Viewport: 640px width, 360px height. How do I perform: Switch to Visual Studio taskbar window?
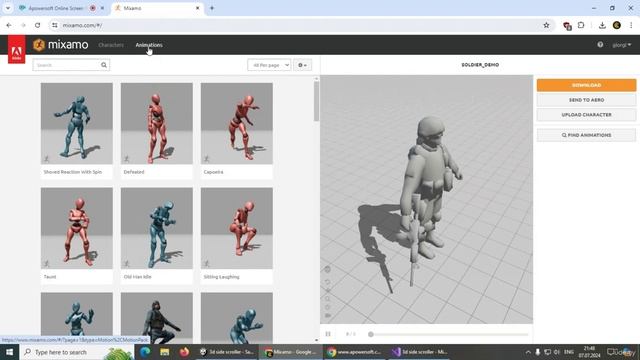click(420, 352)
